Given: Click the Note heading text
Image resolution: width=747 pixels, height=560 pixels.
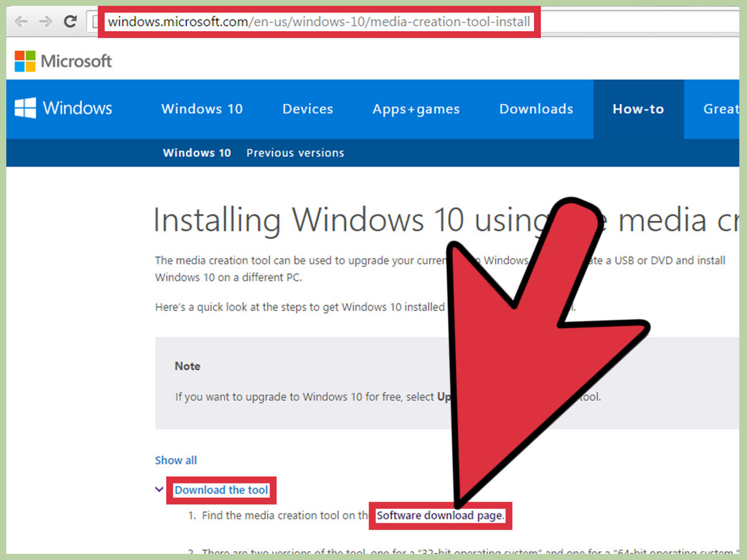Looking at the screenshot, I should pos(187,366).
